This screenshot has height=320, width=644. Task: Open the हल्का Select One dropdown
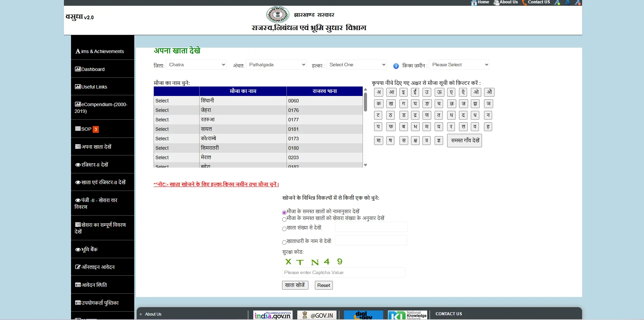356,64
